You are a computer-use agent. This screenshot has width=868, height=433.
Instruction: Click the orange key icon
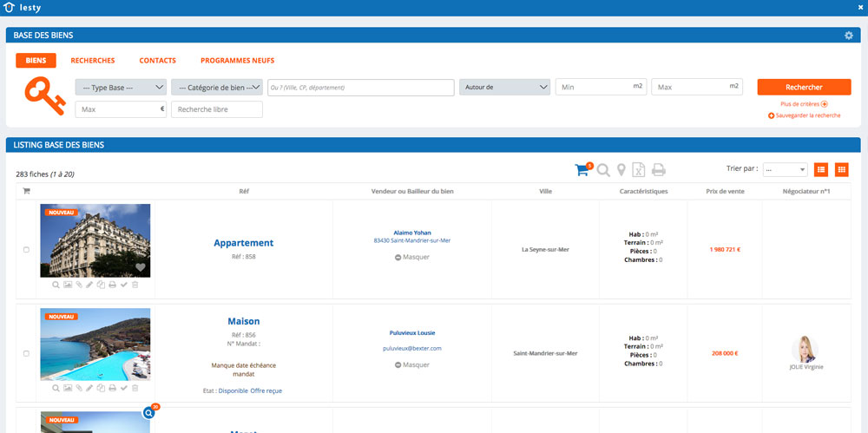point(45,96)
